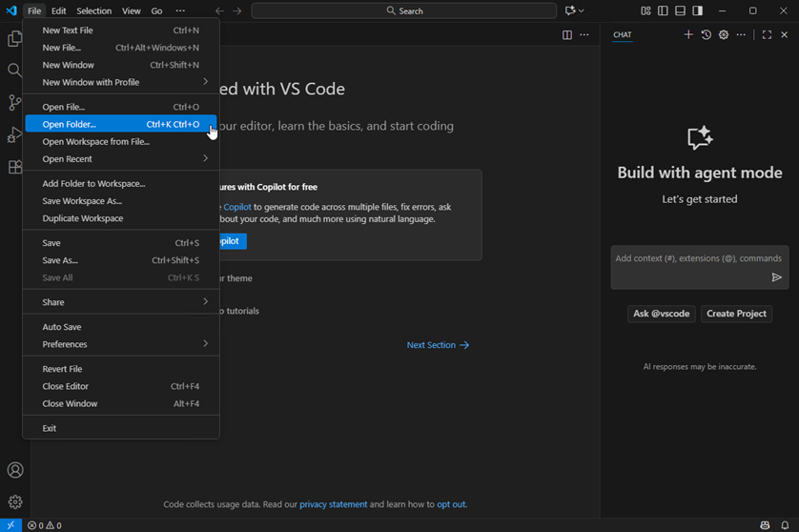Follow the Copilot link in walkthrough card
The width and height of the screenshot is (799, 532).
click(237, 207)
